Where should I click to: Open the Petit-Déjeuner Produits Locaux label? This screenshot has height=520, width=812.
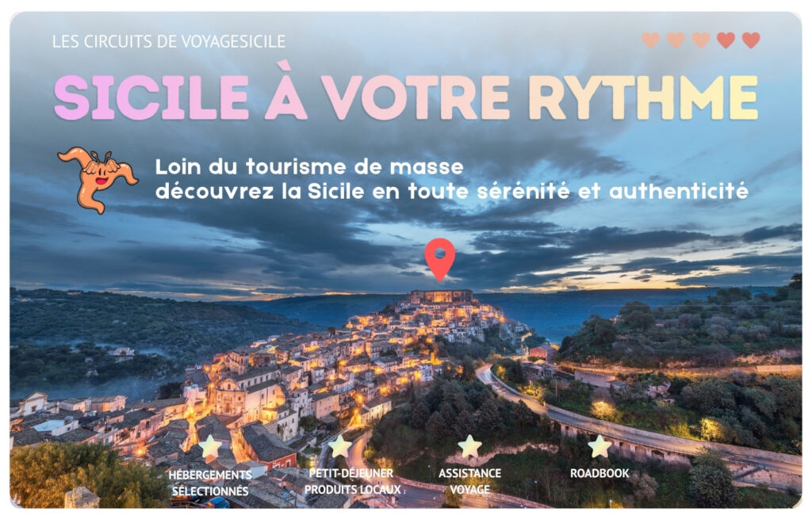[353, 481]
